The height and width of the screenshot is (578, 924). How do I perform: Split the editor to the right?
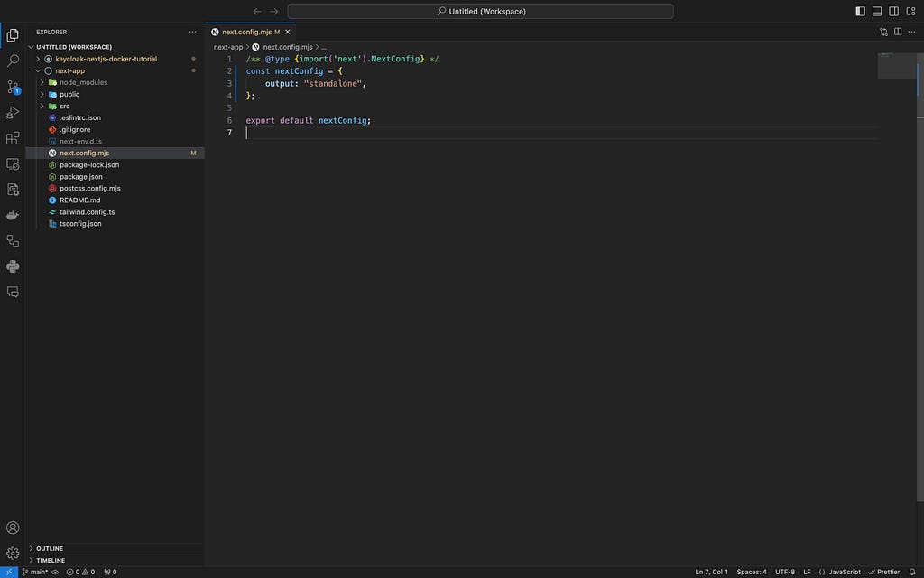click(898, 32)
